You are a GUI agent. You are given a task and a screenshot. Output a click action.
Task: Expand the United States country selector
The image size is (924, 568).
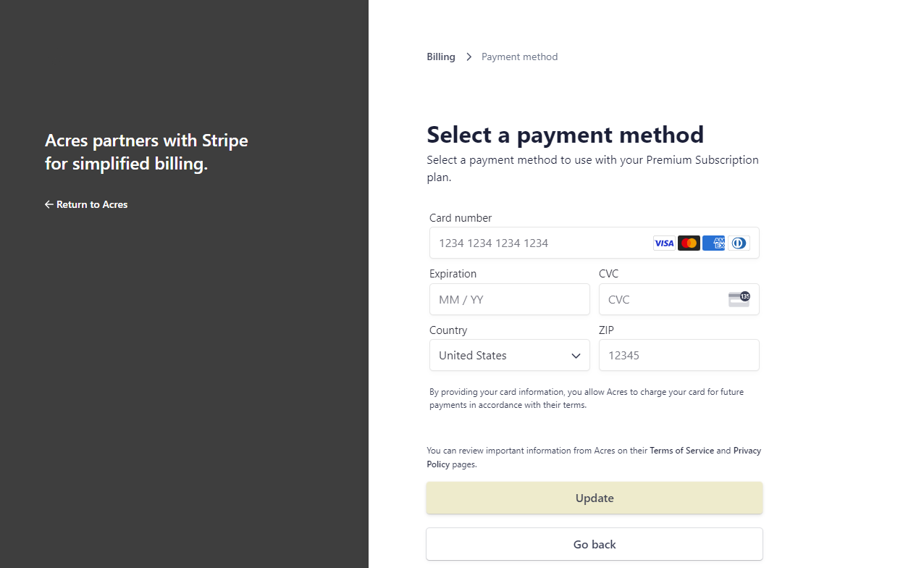tap(509, 355)
